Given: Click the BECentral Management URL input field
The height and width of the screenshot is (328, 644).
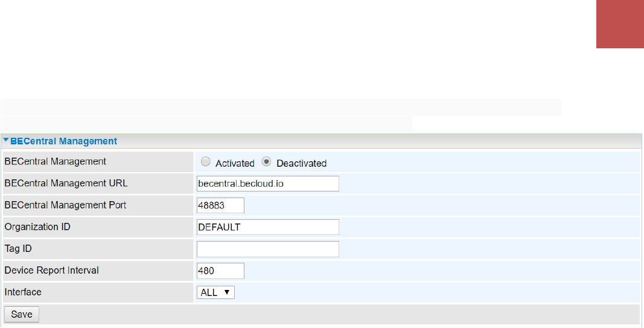Looking at the screenshot, I should tap(267, 184).
